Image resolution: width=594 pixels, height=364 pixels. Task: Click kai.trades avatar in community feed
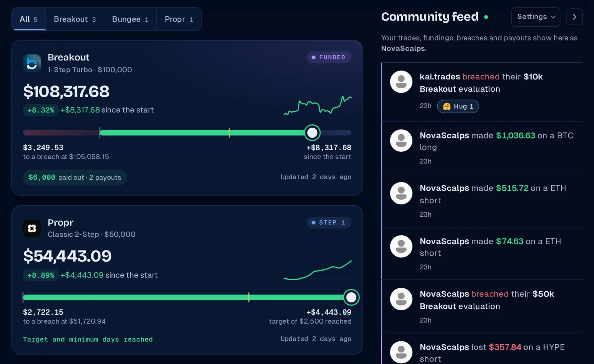coord(401,82)
